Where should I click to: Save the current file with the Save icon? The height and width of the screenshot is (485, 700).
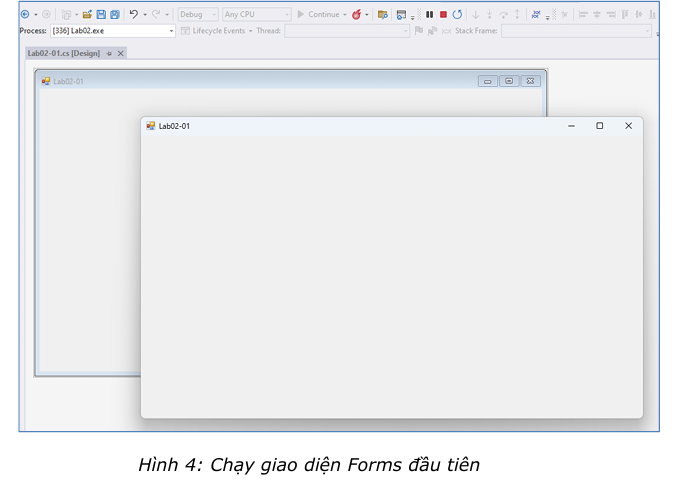101,15
